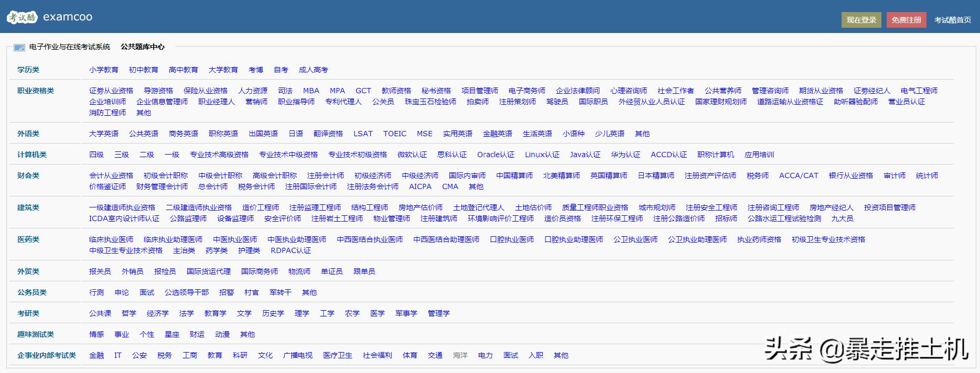Open 证券从业资格 category
Image resolution: width=980 pixels, height=373 pixels.
click(111, 91)
